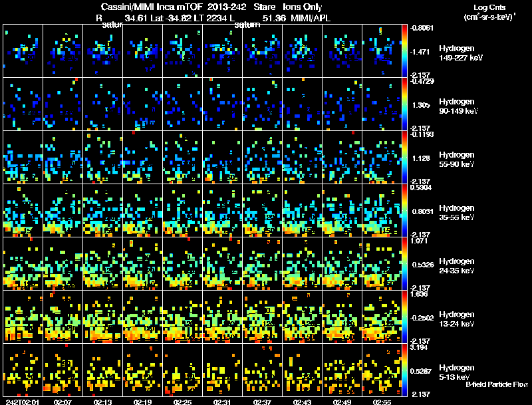
Task: Click the Hydrogen 149-227 keV row label
Action: click(x=461, y=53)
